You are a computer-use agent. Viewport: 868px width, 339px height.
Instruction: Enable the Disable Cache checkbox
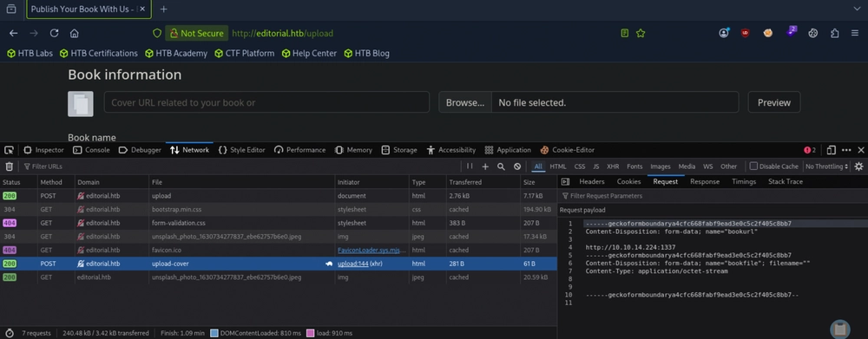(753, 166)
